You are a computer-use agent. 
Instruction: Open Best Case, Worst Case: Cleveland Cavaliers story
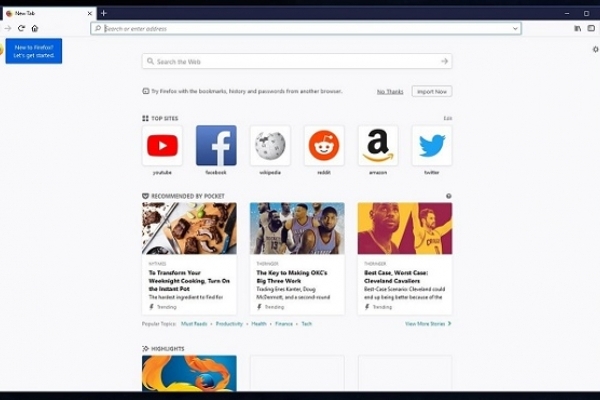click(x=396, y=277)
